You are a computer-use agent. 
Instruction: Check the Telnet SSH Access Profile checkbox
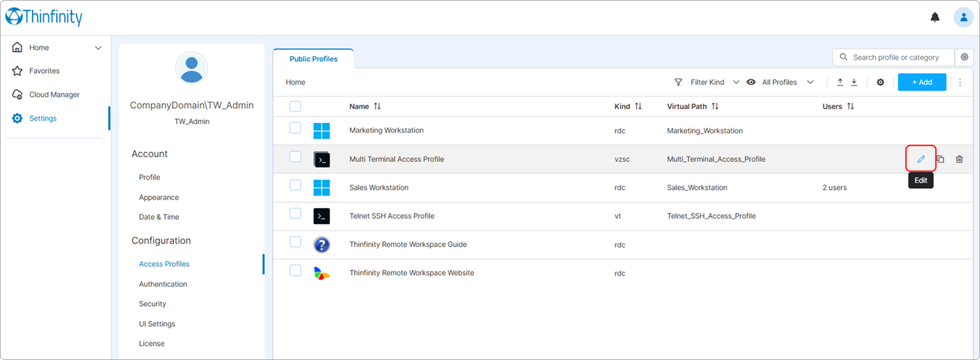click(x=295, y=213)
